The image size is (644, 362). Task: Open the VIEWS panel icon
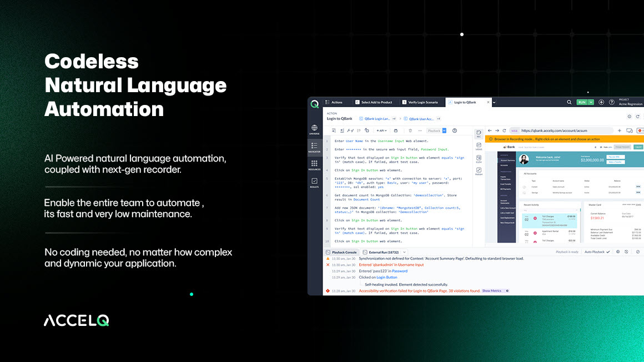pyautogui.click(x=479, y=145)
